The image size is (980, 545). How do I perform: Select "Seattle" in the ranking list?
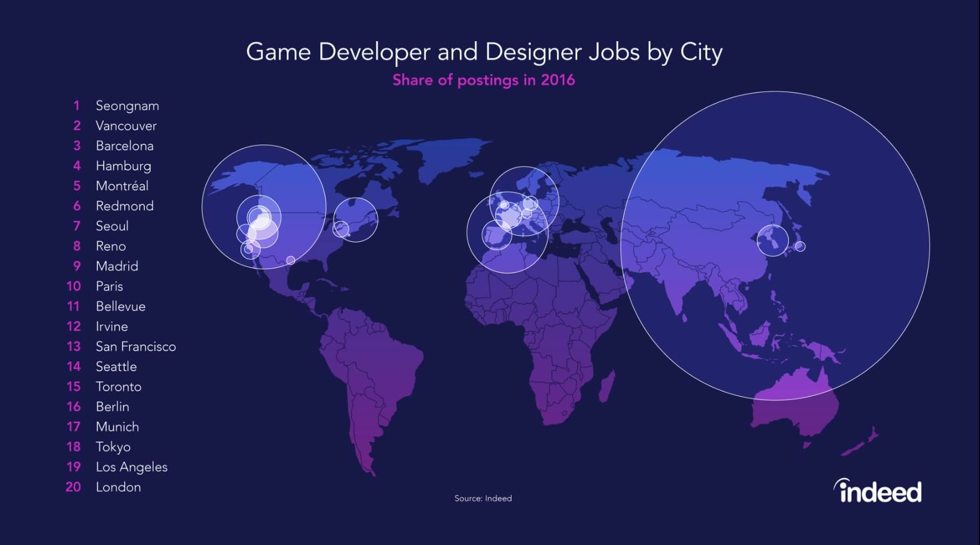(x=116, y=366)
